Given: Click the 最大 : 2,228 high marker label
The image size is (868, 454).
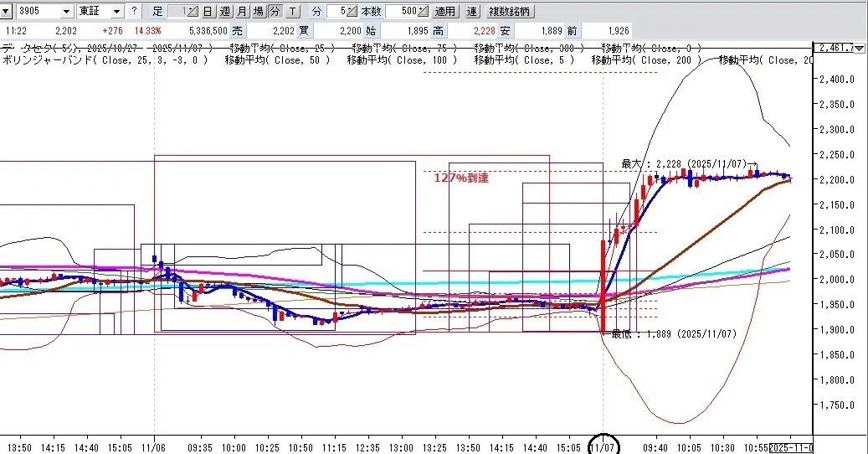Looking at the screenshot, I should pyautogui.click(x=690, y=164).
